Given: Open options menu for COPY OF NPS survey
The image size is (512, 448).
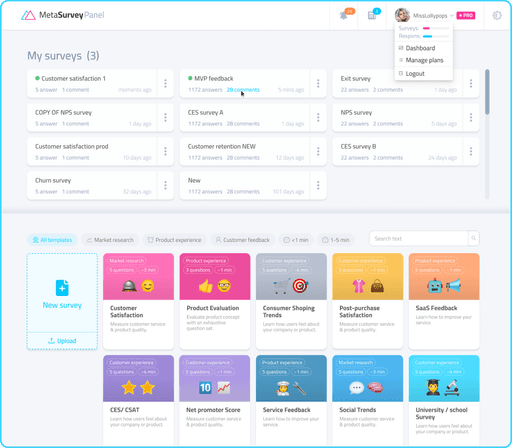Looking at the screenshot, I should point(165,118).
